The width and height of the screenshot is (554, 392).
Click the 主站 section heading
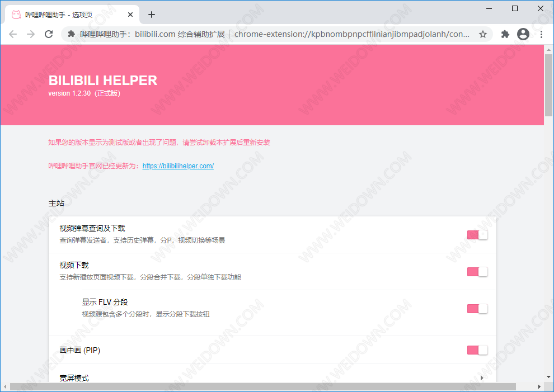57,204
